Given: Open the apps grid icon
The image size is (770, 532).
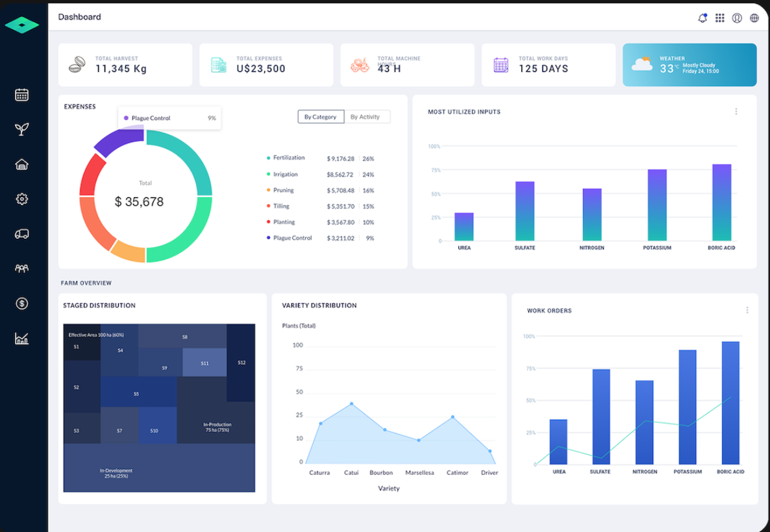Looking at the screenshot, I should click(720, 18).
